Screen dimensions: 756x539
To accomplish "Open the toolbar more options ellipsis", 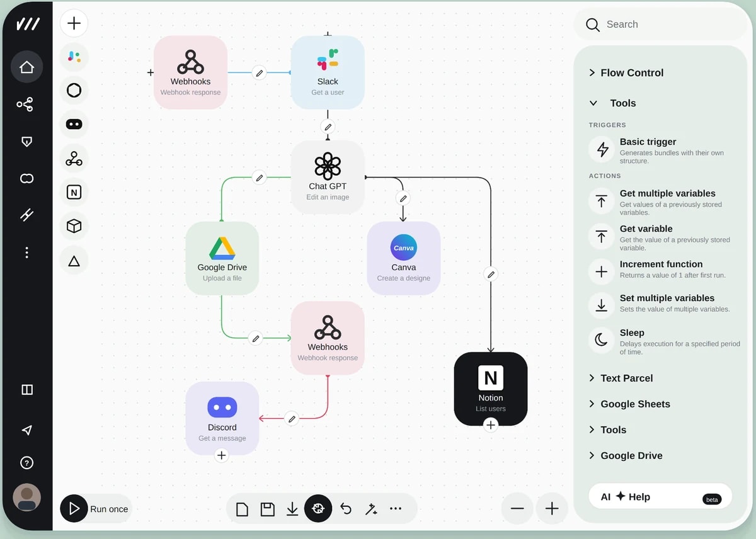I will point(396,508).
